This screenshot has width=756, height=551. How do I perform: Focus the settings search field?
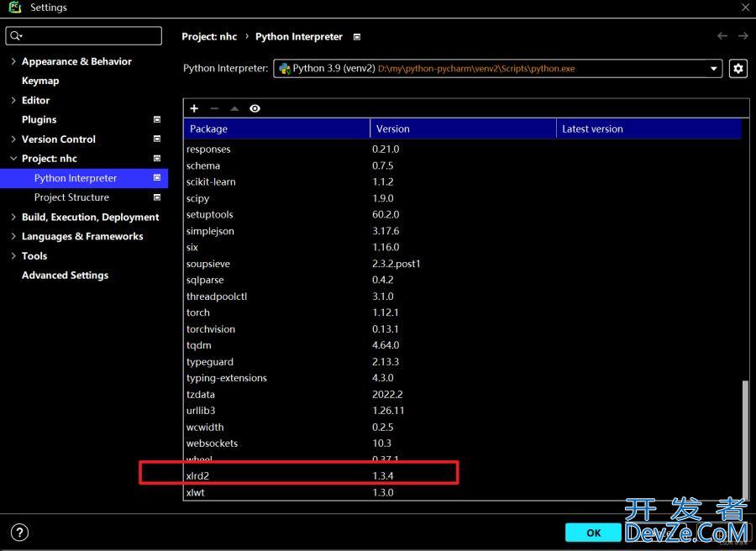point(84,35)
